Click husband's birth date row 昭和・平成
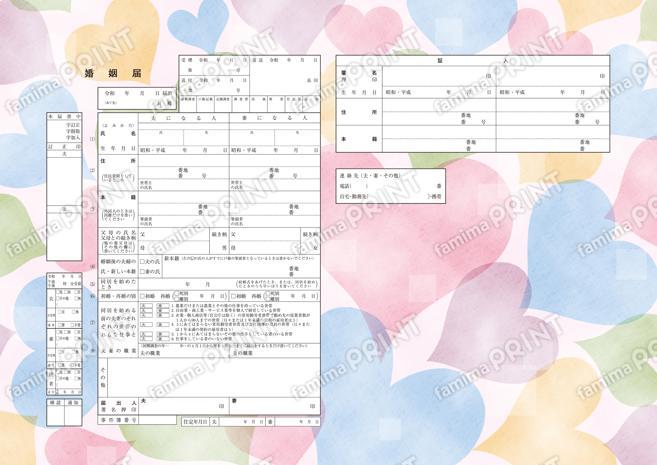 (184, 150)
